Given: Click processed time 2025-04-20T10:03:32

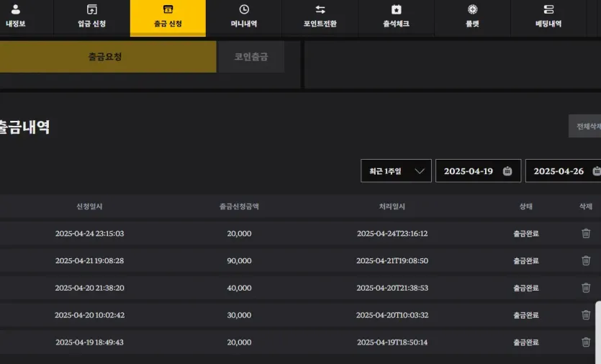Looking at the screenshot, I should (x=392, y=315).
